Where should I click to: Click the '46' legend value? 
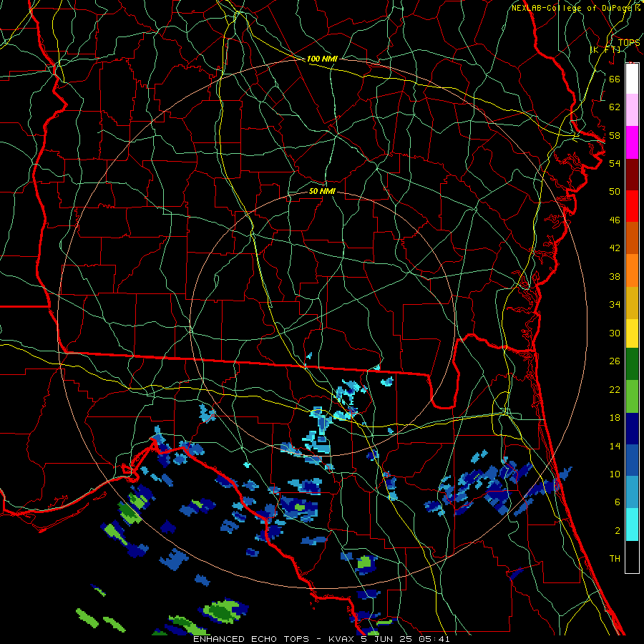[x=615, y=220]
